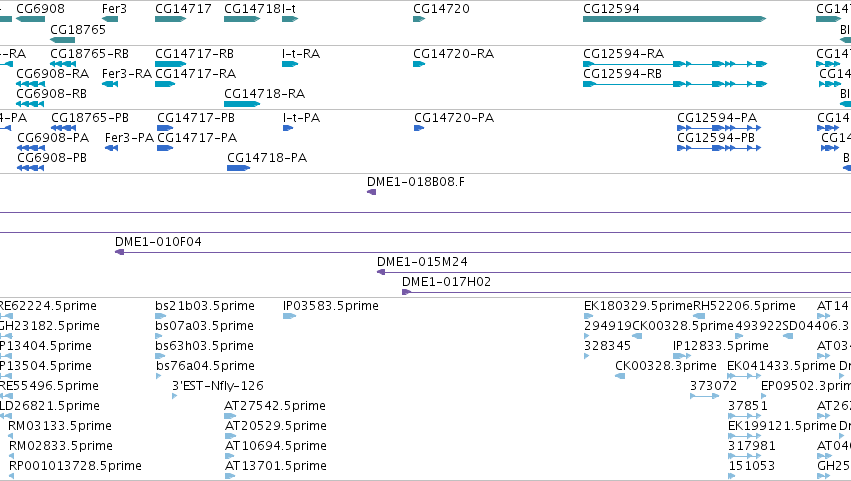Select transcript CG14717-RB
The height and width of the screenshot is (481, 851).
click(x=194, y=54)
